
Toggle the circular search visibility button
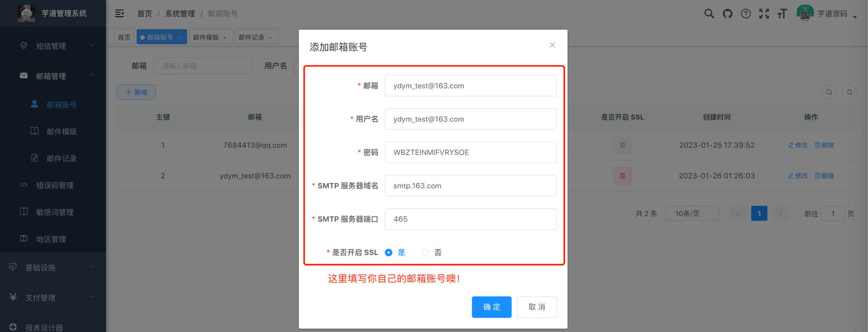point(829,92)
